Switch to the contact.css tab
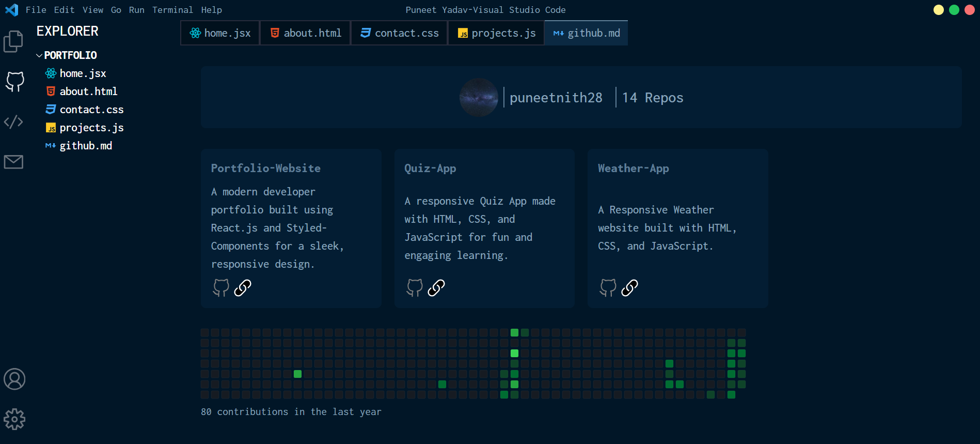 [x=399, y=33]
